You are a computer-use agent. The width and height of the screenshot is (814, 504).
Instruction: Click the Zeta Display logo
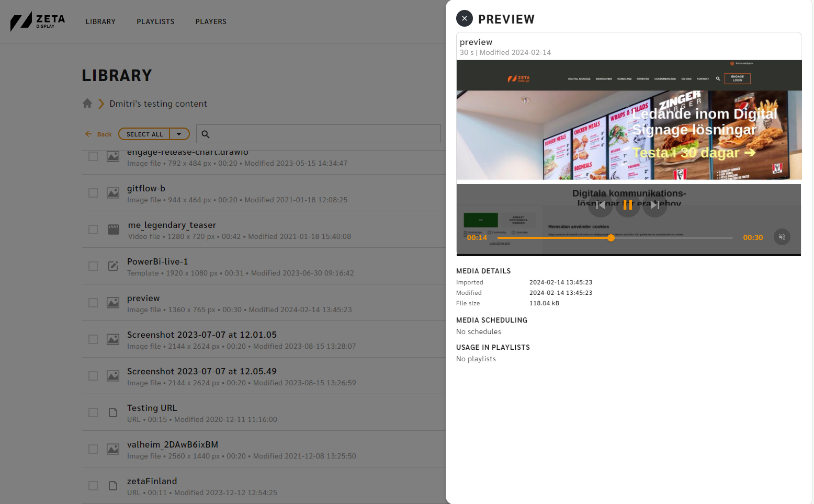tap(38, 21)
